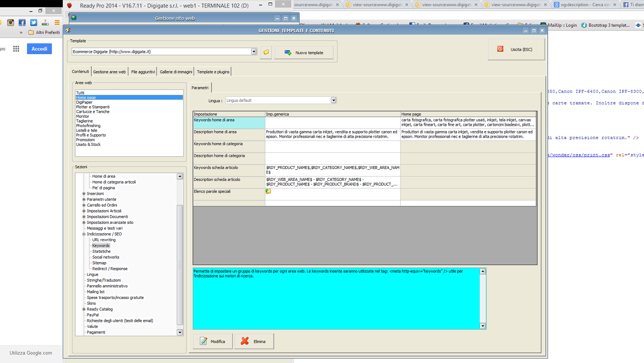Select URL rewriting in Sezioni tree
644x363 pixels.
104,240
